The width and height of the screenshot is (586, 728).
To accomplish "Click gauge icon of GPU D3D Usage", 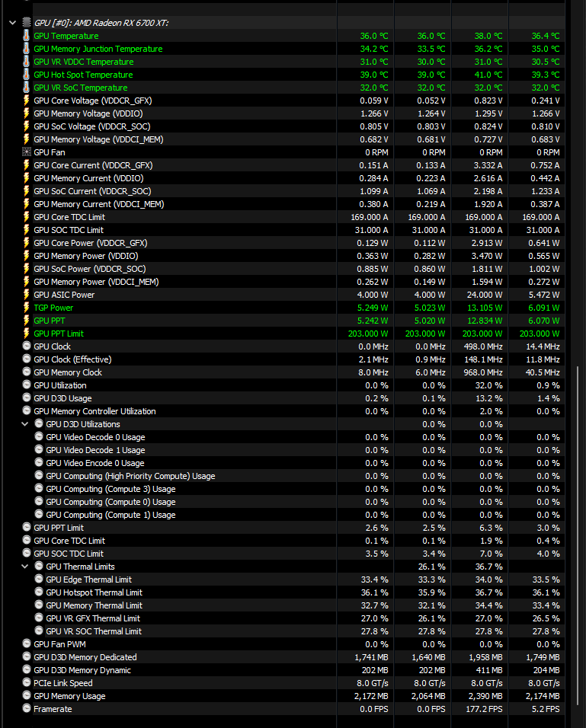I will coord(27,398).
